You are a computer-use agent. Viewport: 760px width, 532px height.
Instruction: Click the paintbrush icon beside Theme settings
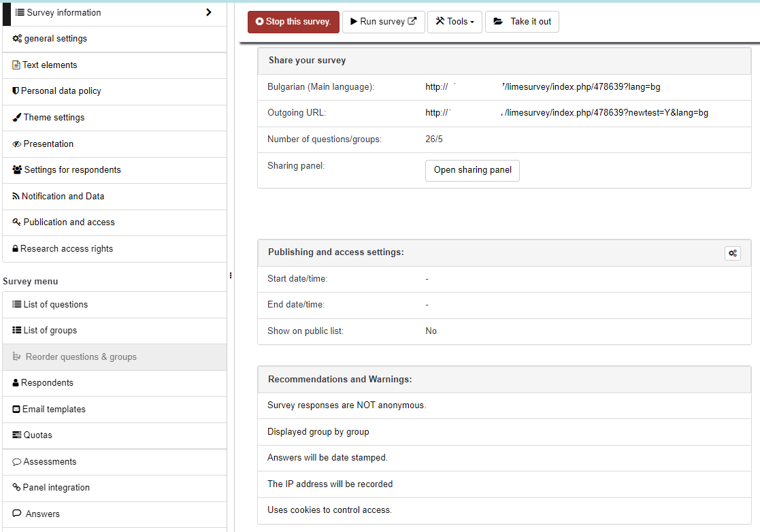[x=17, y=117]
